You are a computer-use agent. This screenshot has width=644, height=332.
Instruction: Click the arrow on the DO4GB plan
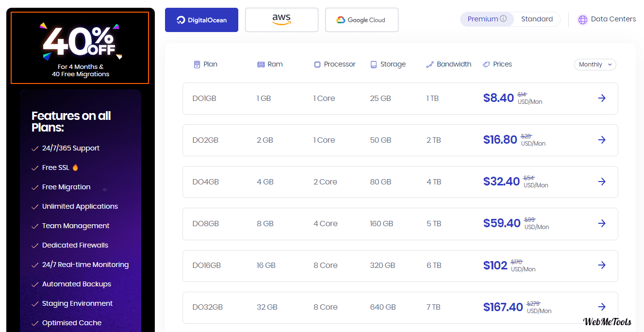[602, 182]
